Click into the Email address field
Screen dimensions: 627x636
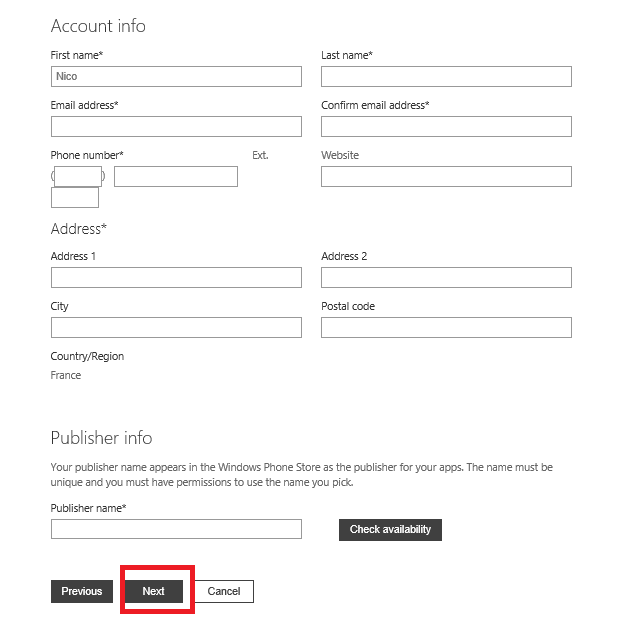tap(176, 126)
